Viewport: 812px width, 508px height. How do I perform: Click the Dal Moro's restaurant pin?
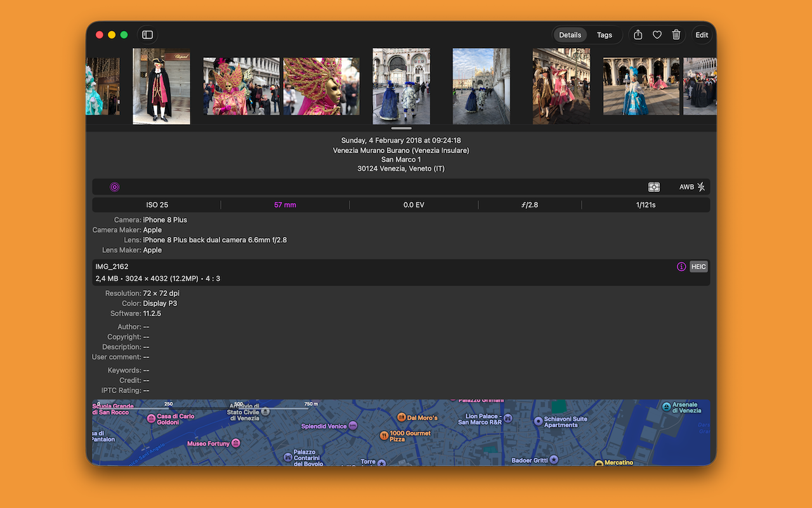click(401, 417)
